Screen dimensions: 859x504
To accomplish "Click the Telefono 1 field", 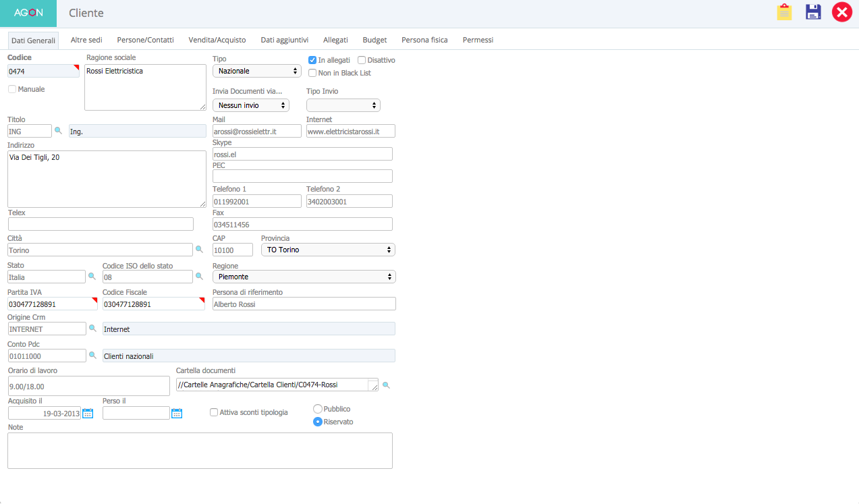I will click(257, 201).
